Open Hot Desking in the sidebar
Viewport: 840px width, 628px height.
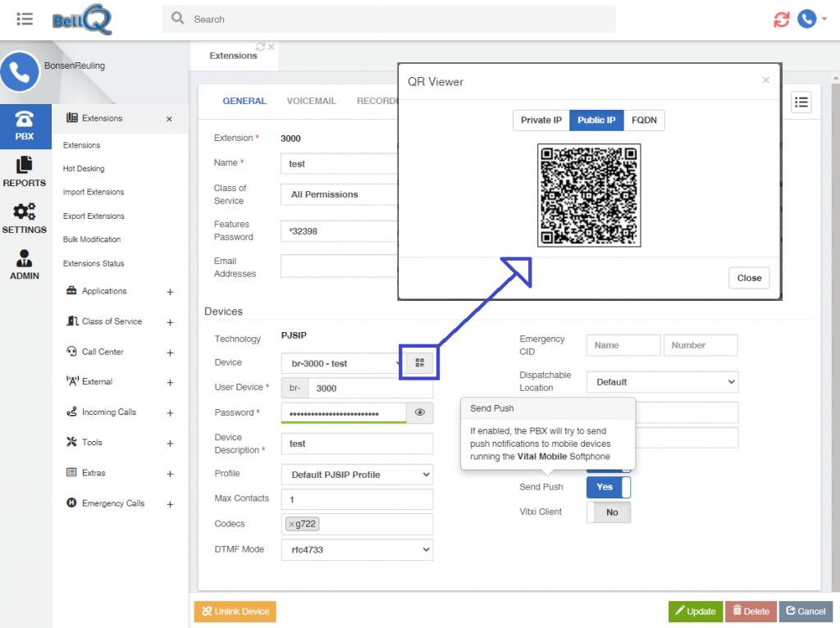(x=84, y=169)
